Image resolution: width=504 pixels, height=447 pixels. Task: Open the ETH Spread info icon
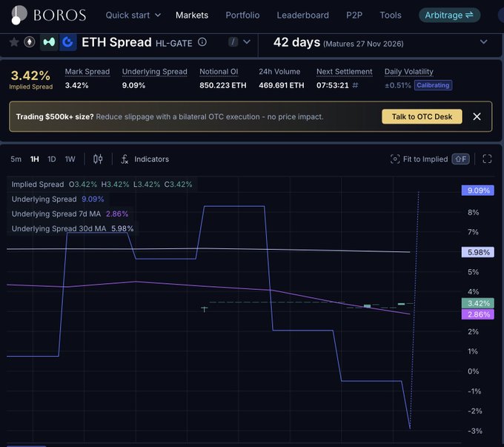(202, 42)
